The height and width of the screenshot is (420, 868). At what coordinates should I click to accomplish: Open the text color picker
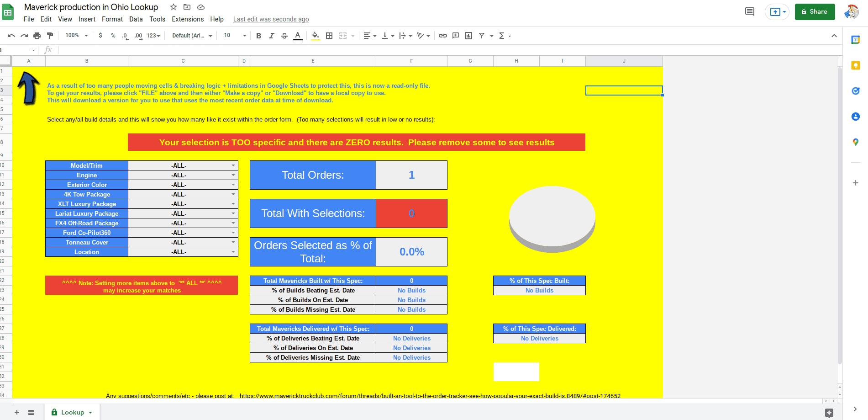298,36
